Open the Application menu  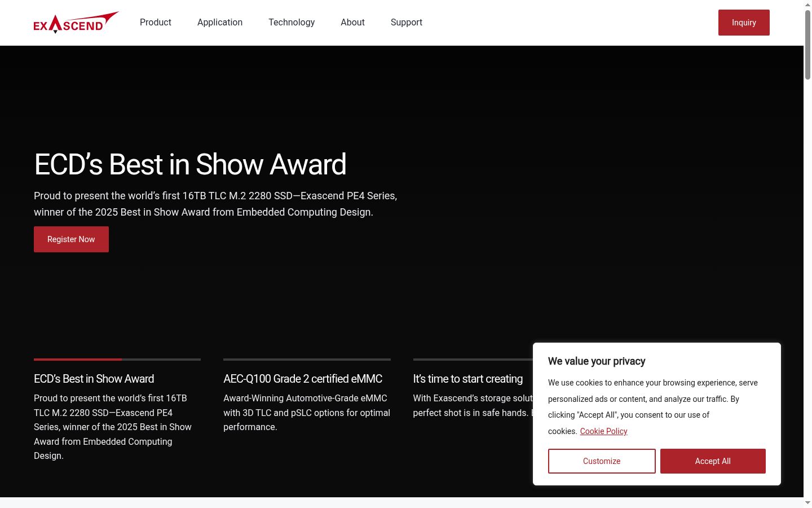coord(220,23)
